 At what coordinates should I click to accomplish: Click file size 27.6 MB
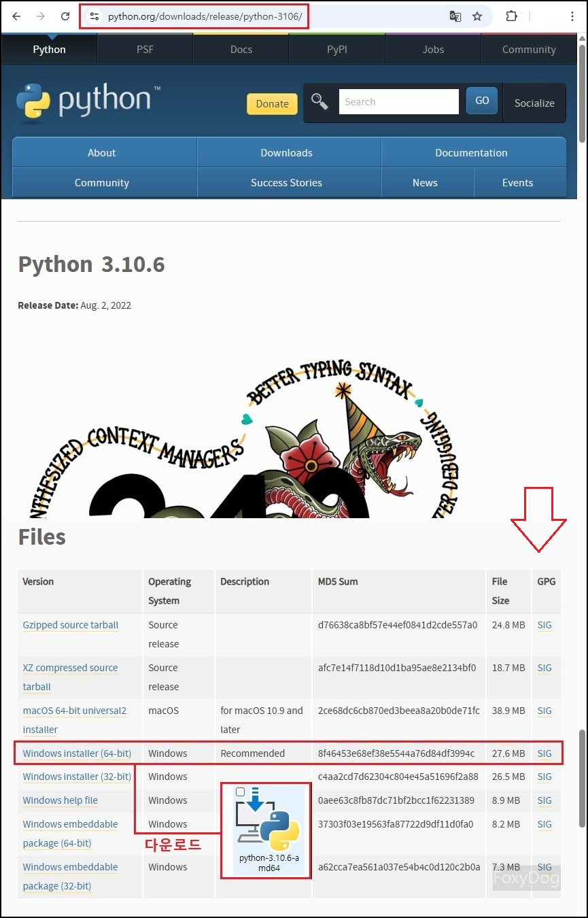pyautogui.click(x=508, y=753)
